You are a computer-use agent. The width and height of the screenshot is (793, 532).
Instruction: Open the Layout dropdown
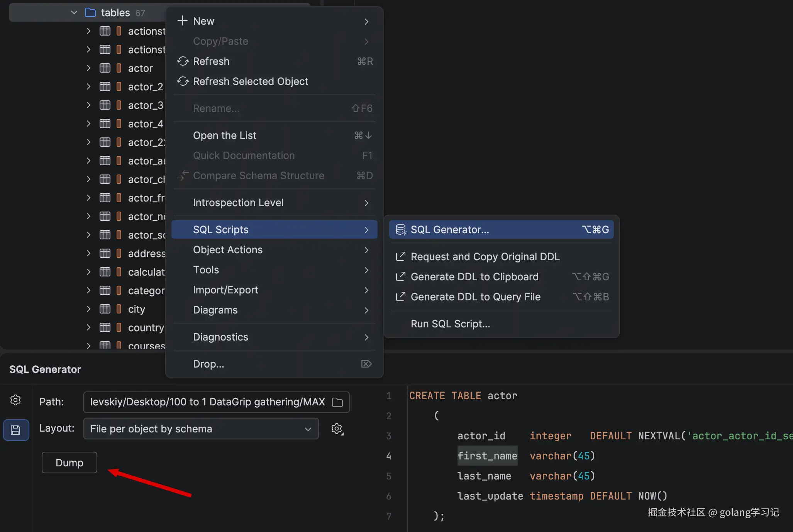[201, 429]
